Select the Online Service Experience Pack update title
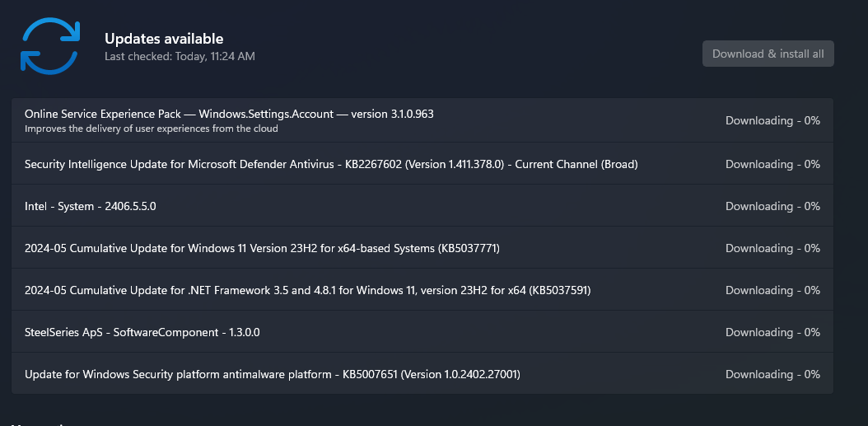Screen dimensions: 868x426 pyautogui.click(x=229, y=114)
